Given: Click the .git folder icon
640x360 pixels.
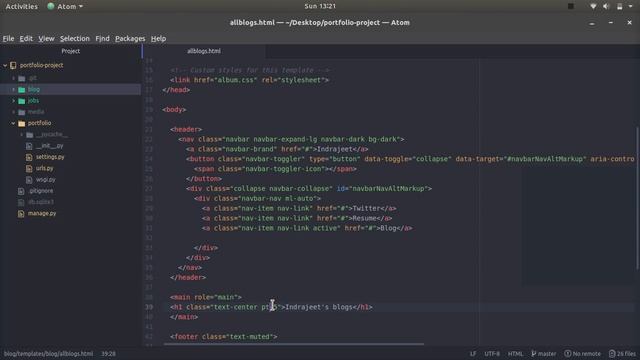Looking at the screenshot, I should click(22, 78).
